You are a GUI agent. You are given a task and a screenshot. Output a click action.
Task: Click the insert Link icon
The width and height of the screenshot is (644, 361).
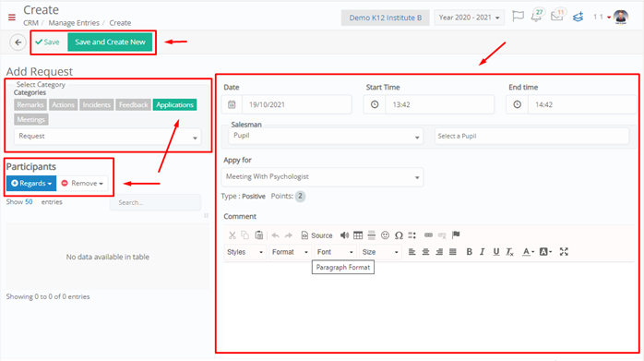point(428,235)
